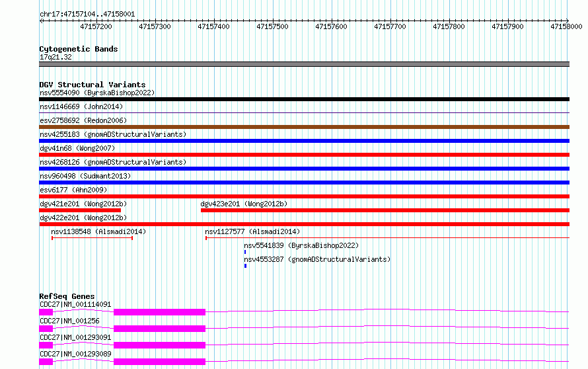588x369 pixels.
Task: Open the nsv1127577 (Alsmadi2014) label
Action: tap(252, 231)
